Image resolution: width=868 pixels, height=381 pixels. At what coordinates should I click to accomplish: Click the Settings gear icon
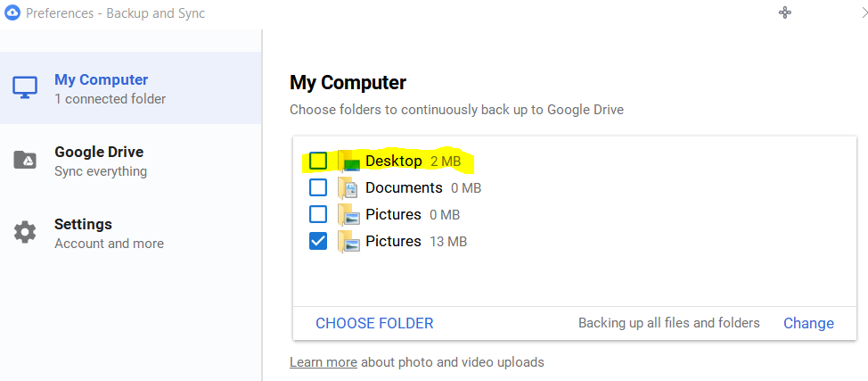(25, 232)
